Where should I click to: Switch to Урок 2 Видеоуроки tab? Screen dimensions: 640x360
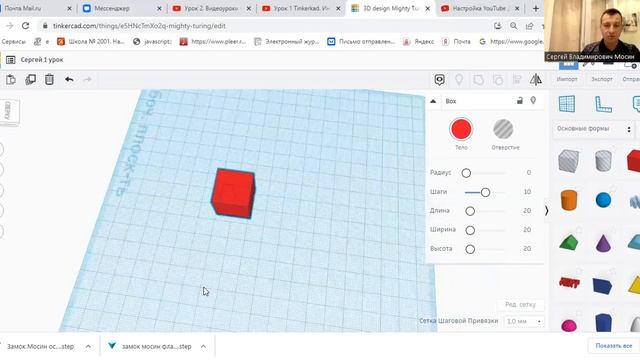click(x=211, y=8)
